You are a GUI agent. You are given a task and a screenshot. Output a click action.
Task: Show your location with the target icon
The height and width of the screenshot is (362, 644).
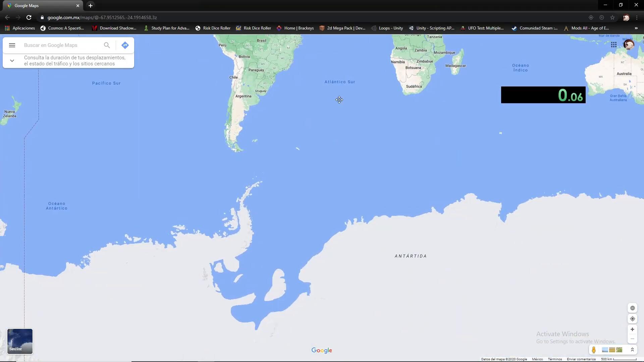tap(632, 319)
